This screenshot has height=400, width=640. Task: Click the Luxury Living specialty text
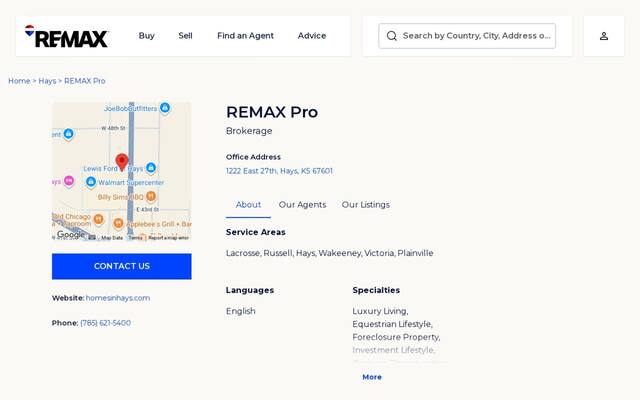pos(380,311)
